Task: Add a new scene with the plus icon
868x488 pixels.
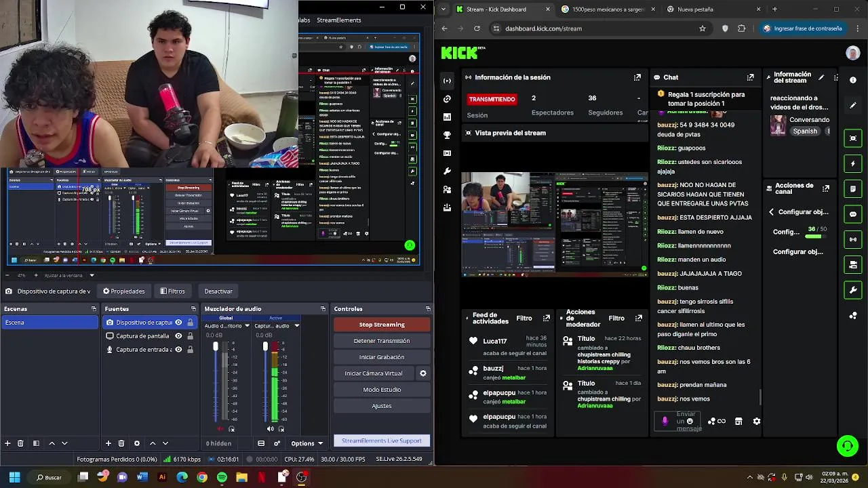Action: click(7, 443)
